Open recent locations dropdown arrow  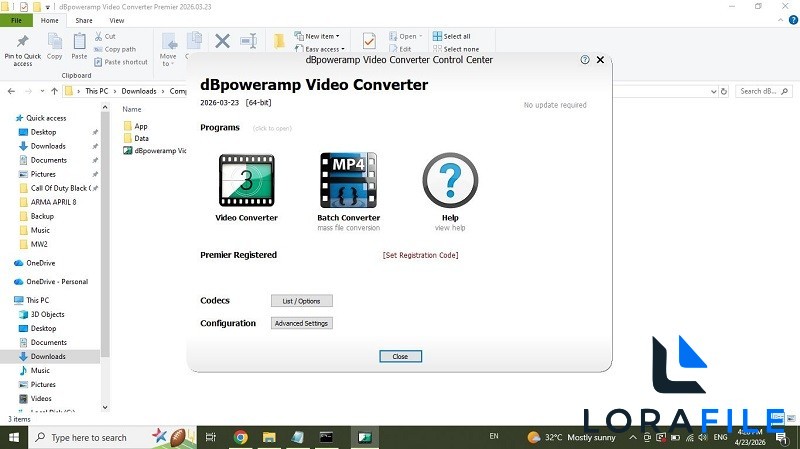(x=42, y=91)
